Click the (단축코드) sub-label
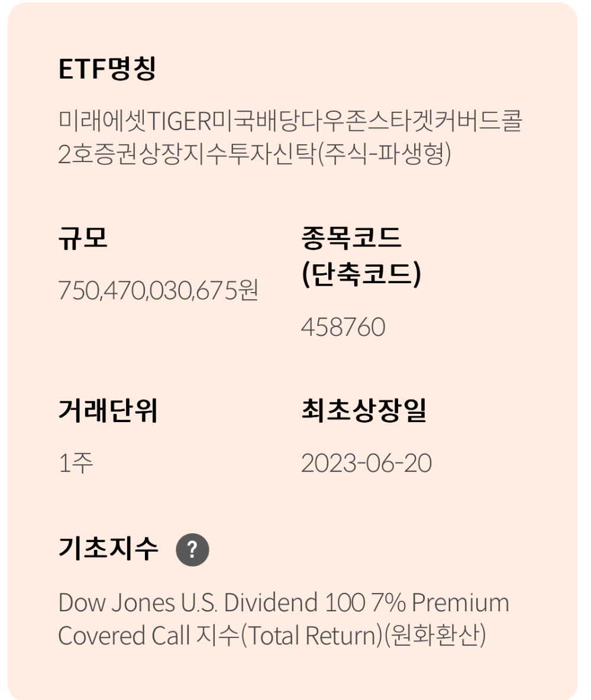This screenshot has height=700, width=591. (361, 274)
